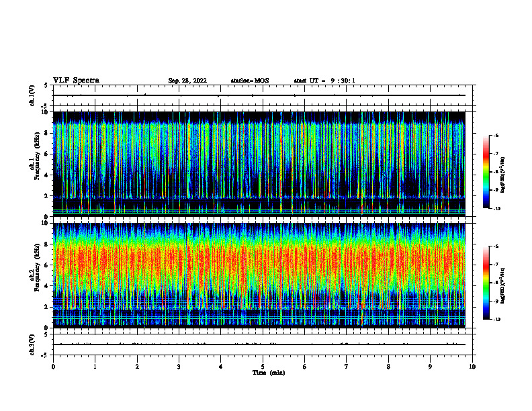
Task: Click the "-6" tick on ch.1 color bar
Action: 496,135
